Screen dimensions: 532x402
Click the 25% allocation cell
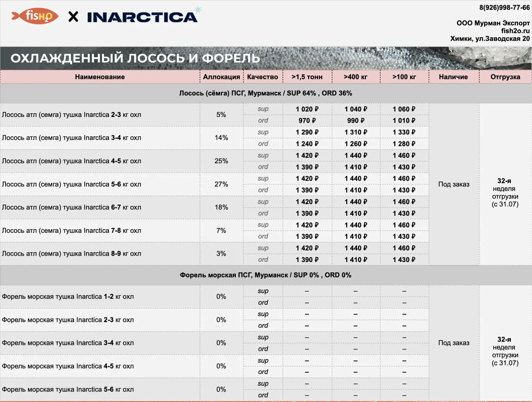click(221, 161)
